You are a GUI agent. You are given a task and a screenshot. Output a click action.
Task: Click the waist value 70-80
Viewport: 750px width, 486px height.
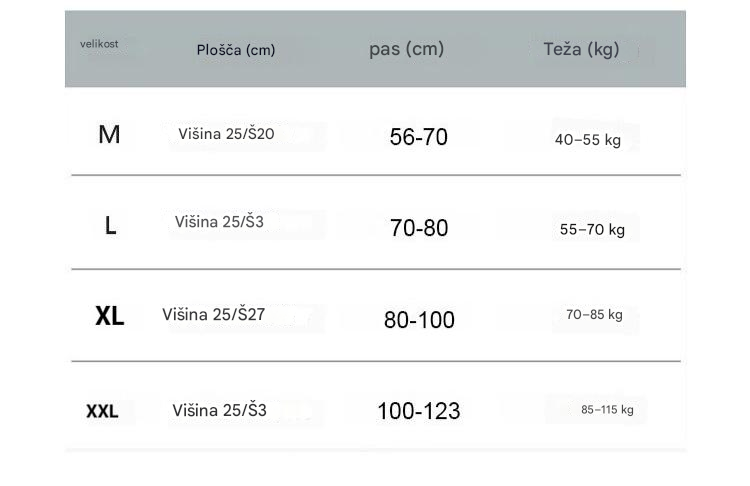419,228
